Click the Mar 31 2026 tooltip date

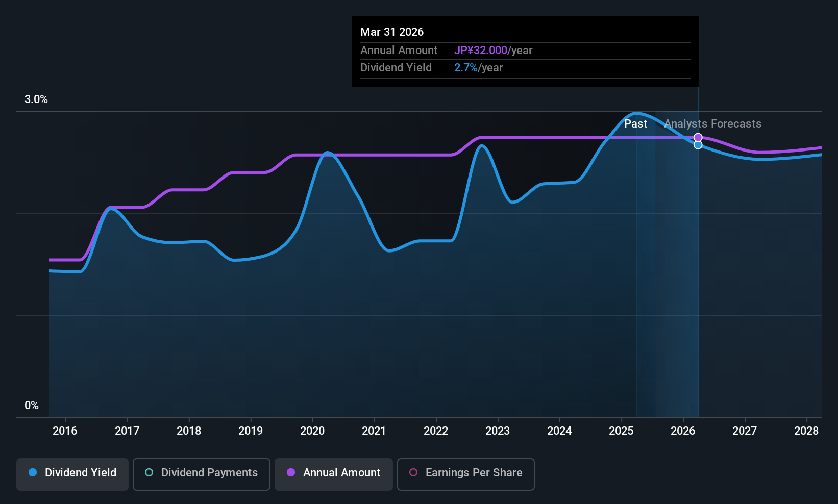tap(392, 32)
